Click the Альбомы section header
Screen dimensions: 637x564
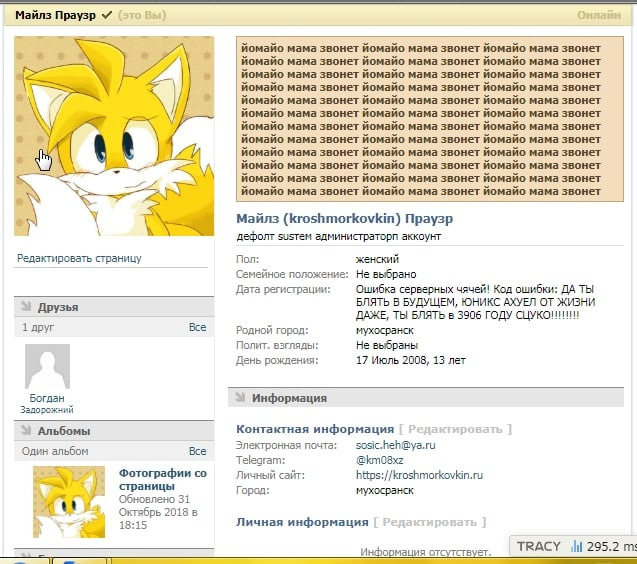(114, 431)
